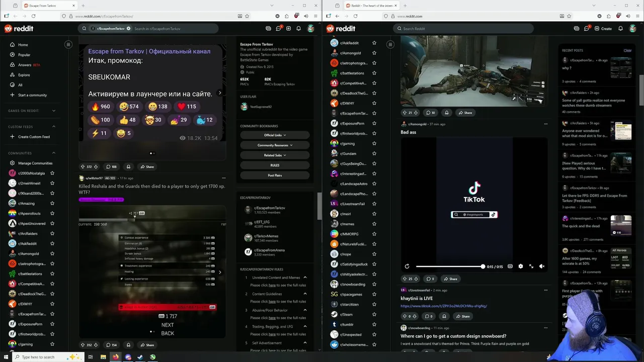The height and width of the screenshot is (362, 644).
Task: Open the khaytinii tiktok.com link
Action: (x=444, y=306)
